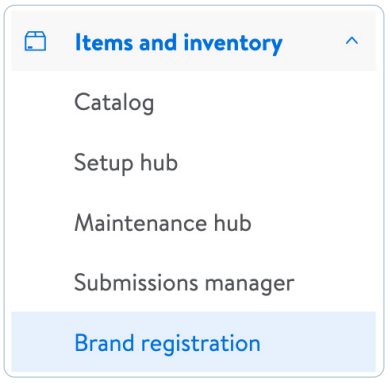390x383 pixels.
Task: Hide the submenu using the chevron arrow
Action: click(x=352, y=41)
